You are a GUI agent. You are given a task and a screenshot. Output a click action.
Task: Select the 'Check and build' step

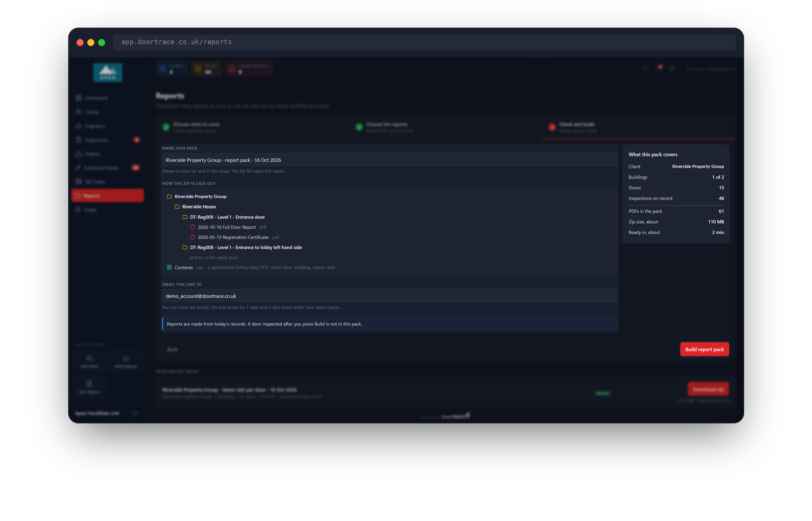tap(638, 127)
